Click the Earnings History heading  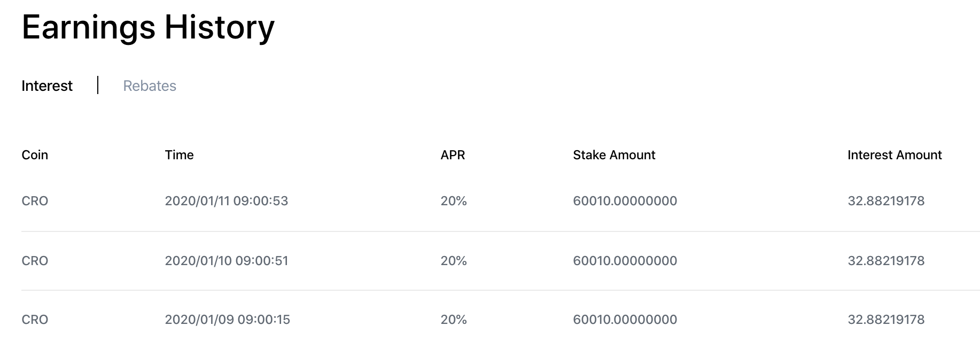tap(148, 27)
